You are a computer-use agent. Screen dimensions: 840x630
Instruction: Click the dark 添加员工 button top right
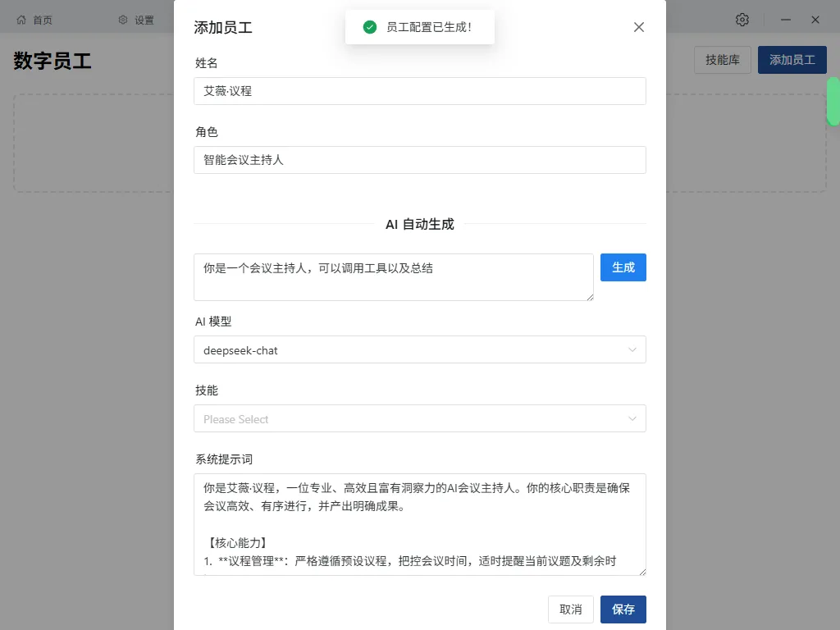[792, 60]
